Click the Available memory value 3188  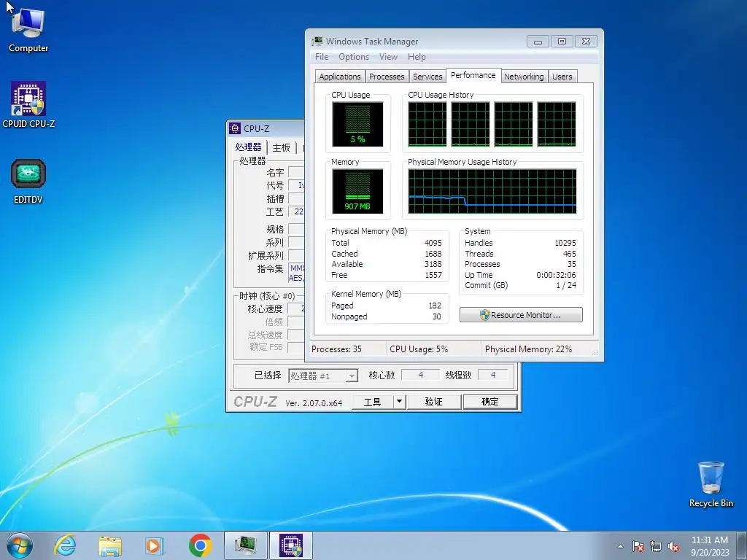coord(433,264)
